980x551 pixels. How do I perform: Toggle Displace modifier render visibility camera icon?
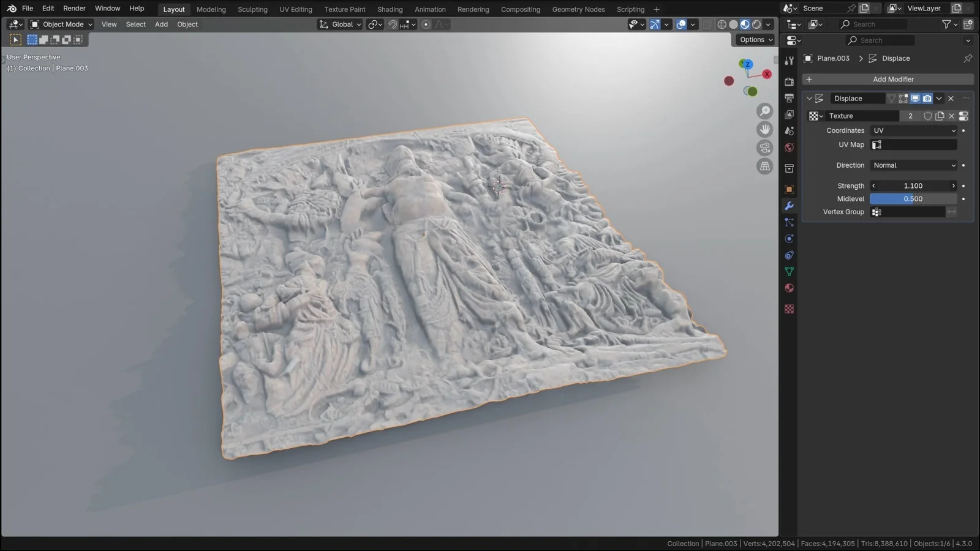point(927,98)
